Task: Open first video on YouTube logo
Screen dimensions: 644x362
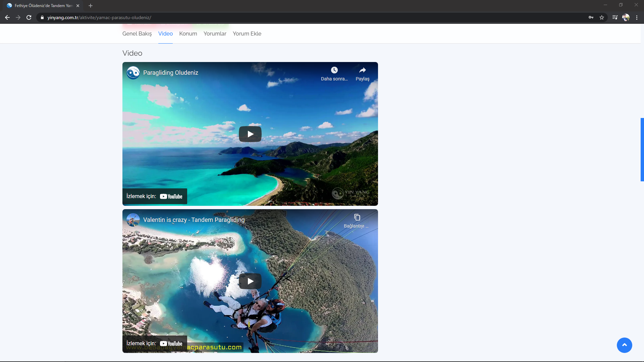Action: point(171,196)
